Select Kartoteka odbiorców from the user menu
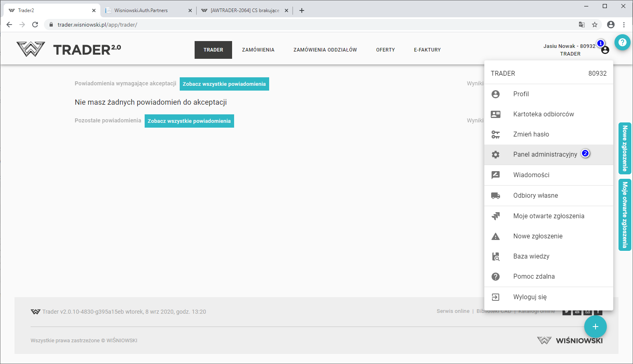This screenshot has height=364, width=633. 543,114
